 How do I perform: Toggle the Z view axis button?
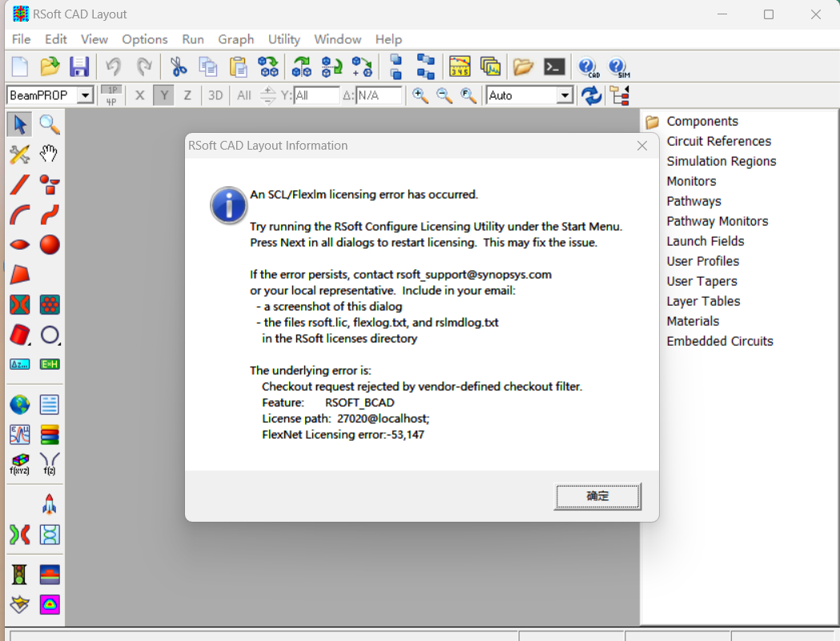coord(187,95)
